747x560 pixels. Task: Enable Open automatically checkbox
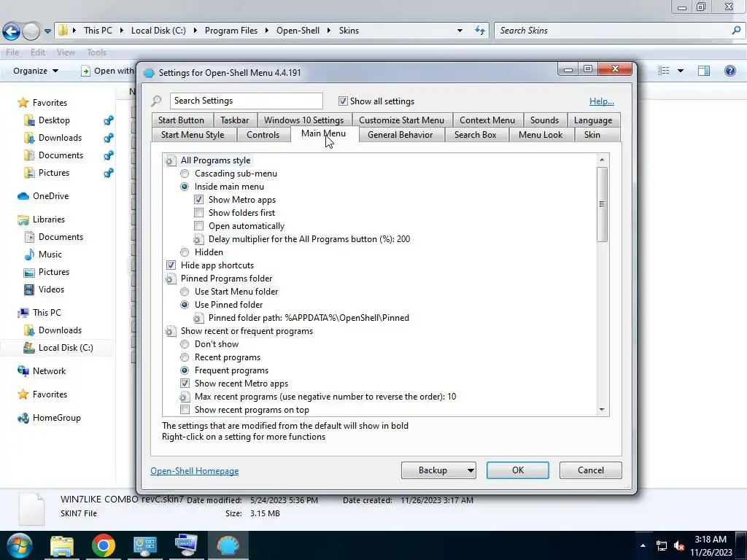pyautogui.click(x=198, y=226)
